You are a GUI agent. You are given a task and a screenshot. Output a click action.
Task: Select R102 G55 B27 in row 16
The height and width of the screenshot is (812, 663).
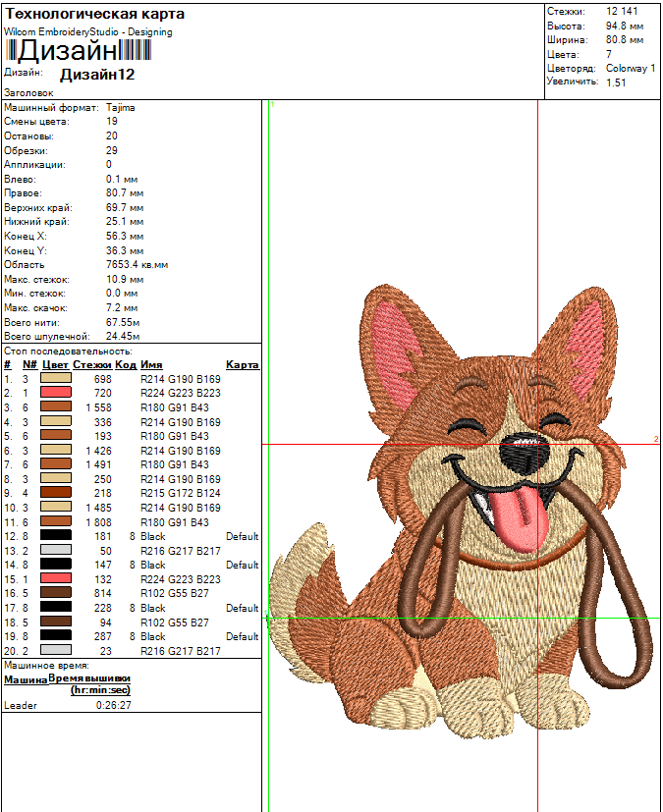(175, 593)
